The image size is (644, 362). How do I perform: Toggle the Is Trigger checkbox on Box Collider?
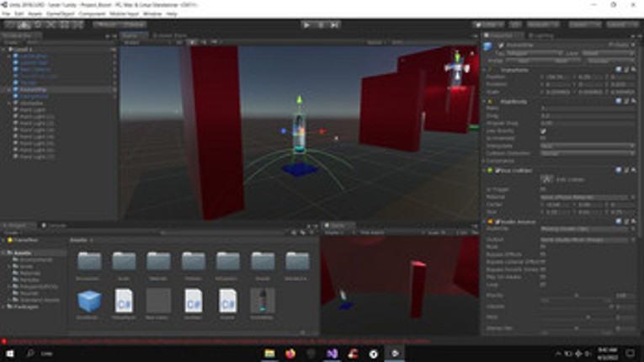click(543, 189)
